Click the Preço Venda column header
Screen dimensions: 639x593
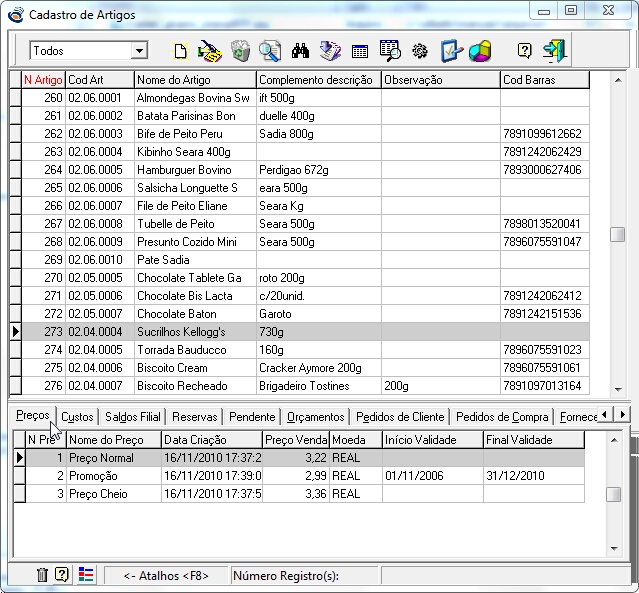point(296,440)
